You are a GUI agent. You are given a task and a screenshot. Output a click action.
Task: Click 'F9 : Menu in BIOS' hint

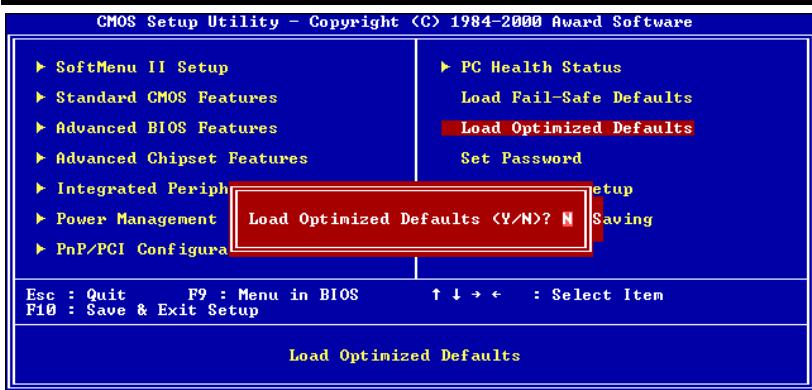[273, 295]
